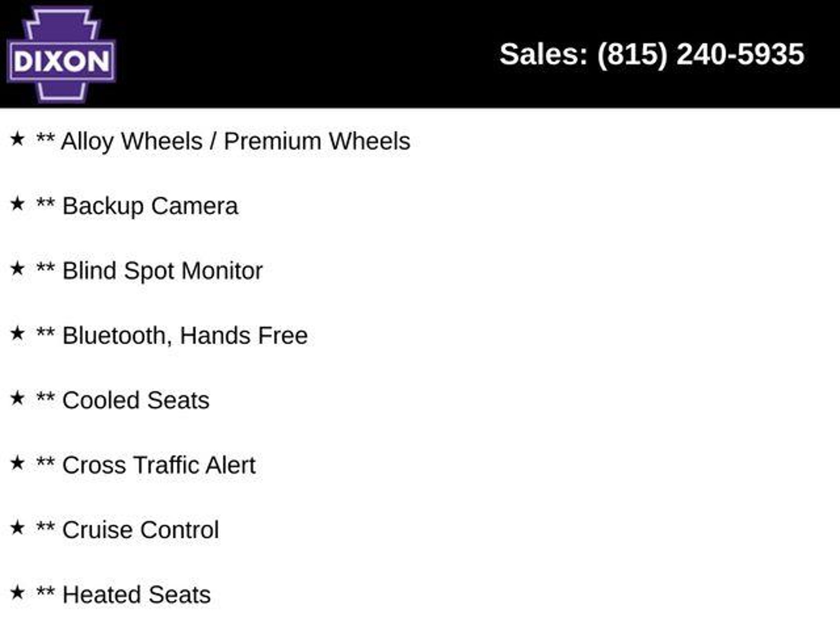Viewport: 840px width, 630px height.
Task: Click the star bullet beside Alloy Wheels
Action: 18,139
